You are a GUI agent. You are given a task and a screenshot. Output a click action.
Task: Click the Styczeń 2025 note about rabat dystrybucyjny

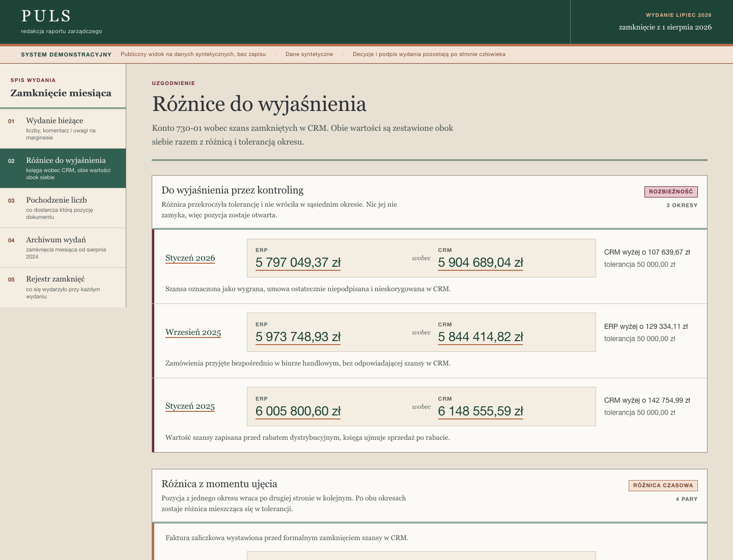307,438
